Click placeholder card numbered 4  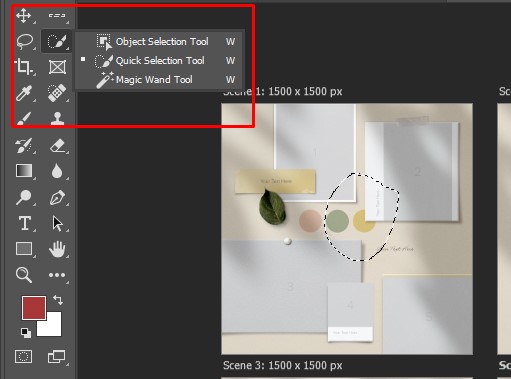(350, 312)
